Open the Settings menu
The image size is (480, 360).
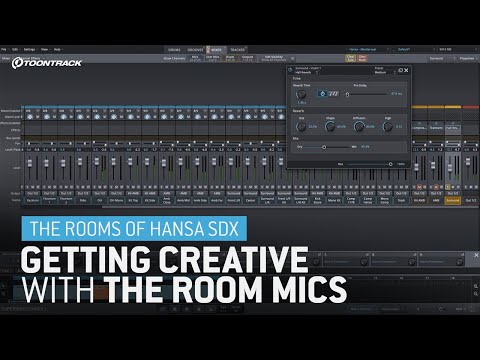click(30, 49)
